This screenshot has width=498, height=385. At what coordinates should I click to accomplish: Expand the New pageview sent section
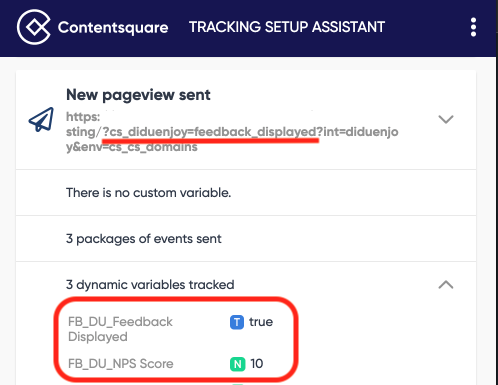point(446,119)
